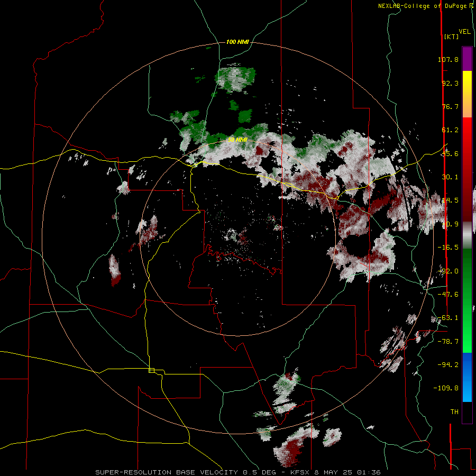The width and height of the screenshot is (476, 476).
Task: Click the -94.2 value on the velocity scale
Action: (x=448, y=364)
